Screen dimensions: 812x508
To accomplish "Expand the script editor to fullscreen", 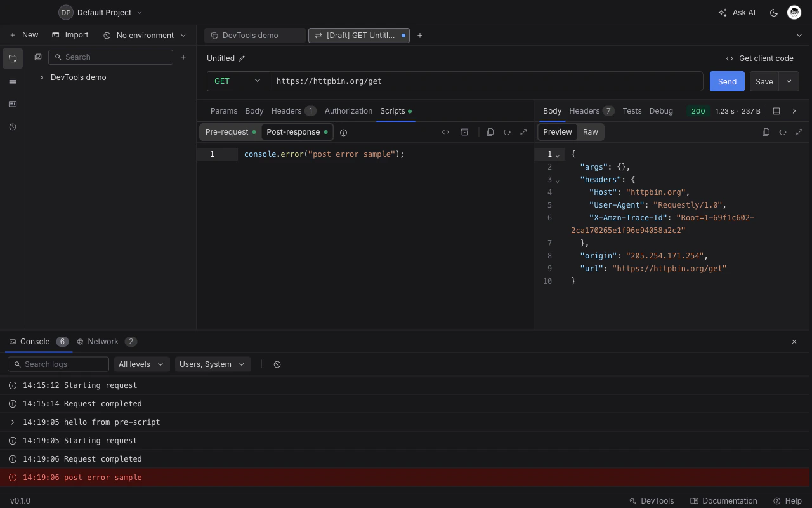I will coord(523,132).
